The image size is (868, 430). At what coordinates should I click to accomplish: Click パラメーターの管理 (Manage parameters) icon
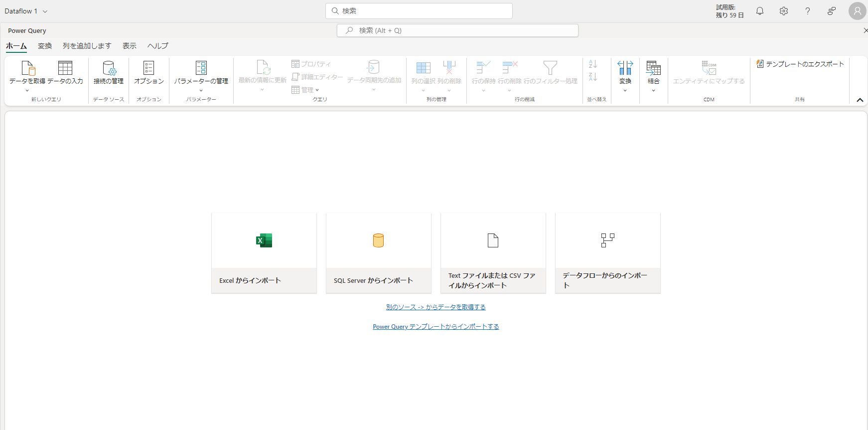[x=201, y=68]
